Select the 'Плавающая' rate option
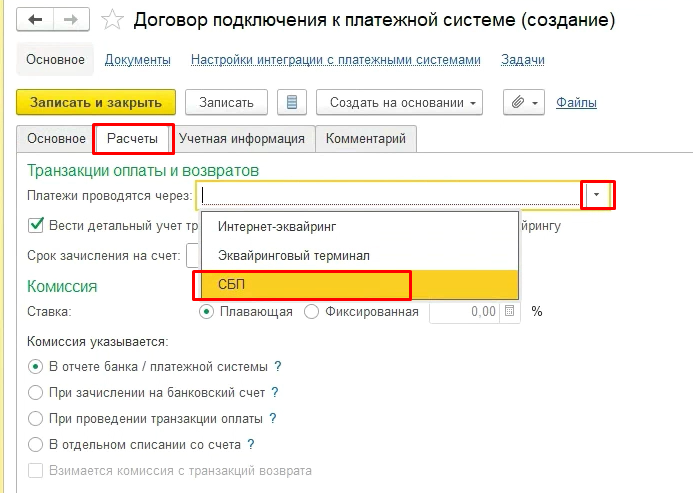The image size is (693, 493). pos(206,312)
